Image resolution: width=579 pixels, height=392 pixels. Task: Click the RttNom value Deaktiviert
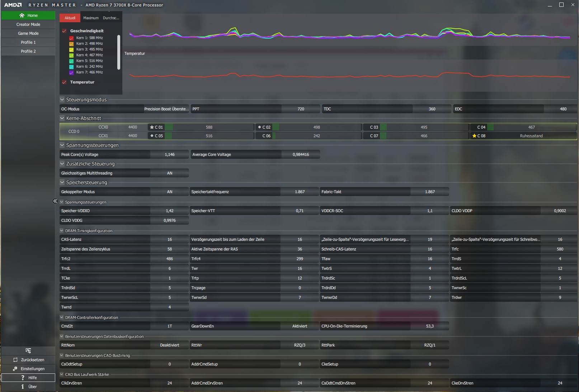point(170,345)
